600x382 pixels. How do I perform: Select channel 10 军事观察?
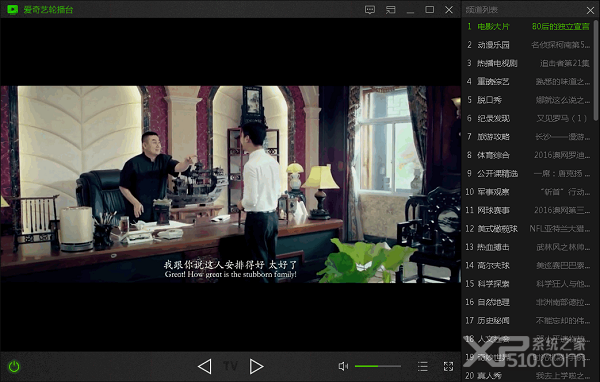pyautogui.click(x=528, y=192)
